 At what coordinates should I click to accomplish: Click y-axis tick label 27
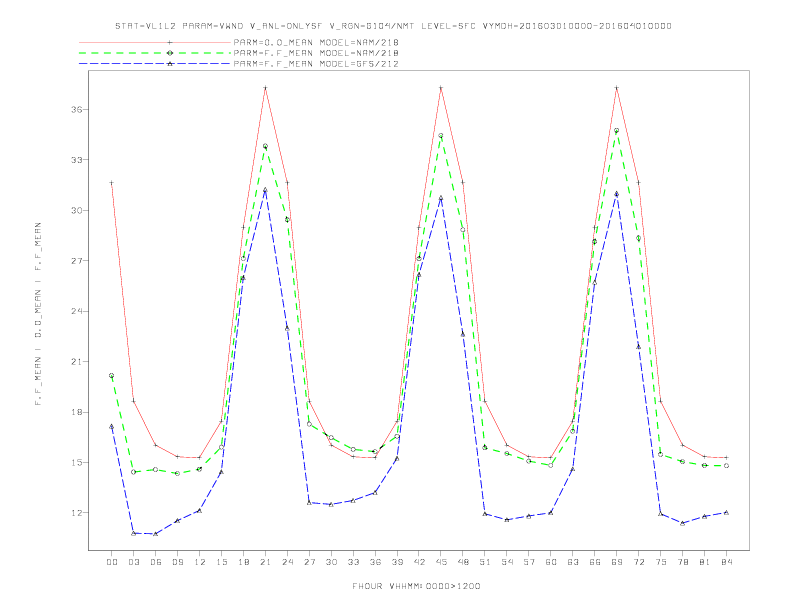point(77,261)
